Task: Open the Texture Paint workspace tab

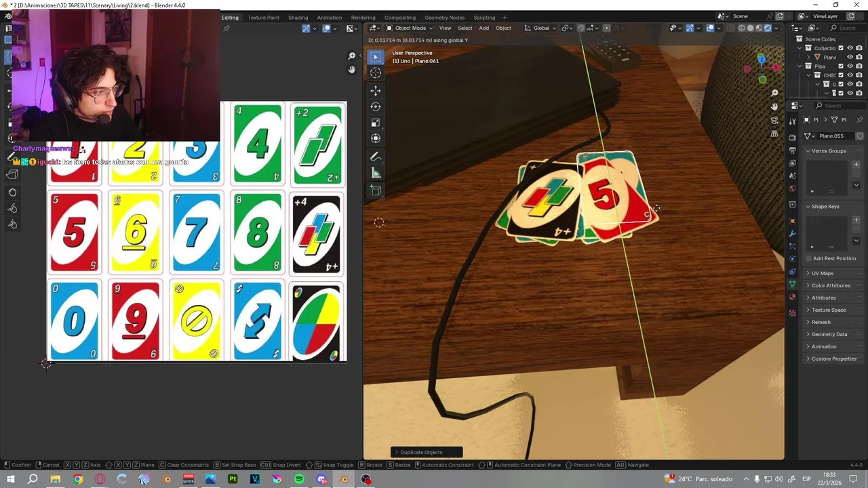Action: coord(263,18)
